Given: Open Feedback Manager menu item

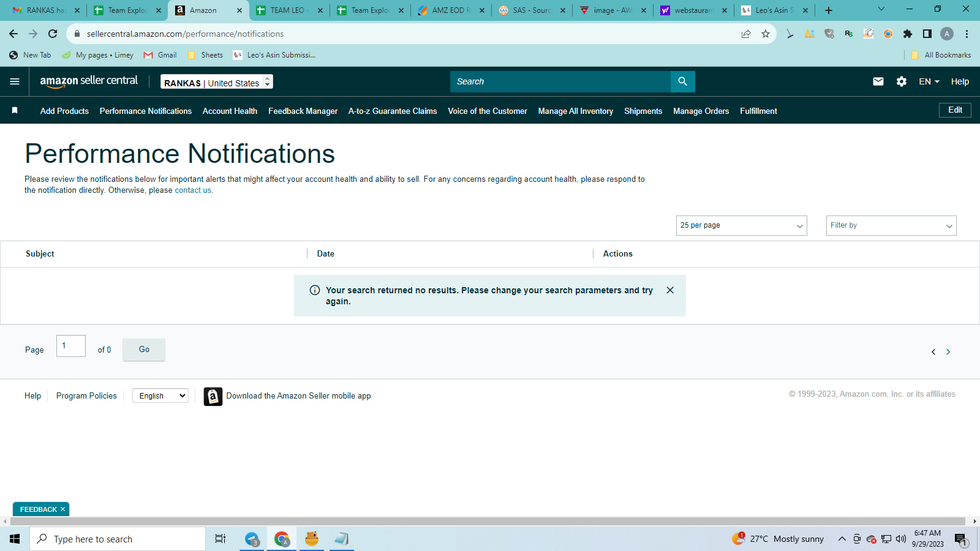Looking at the screenshot, I should coord(303,111).
